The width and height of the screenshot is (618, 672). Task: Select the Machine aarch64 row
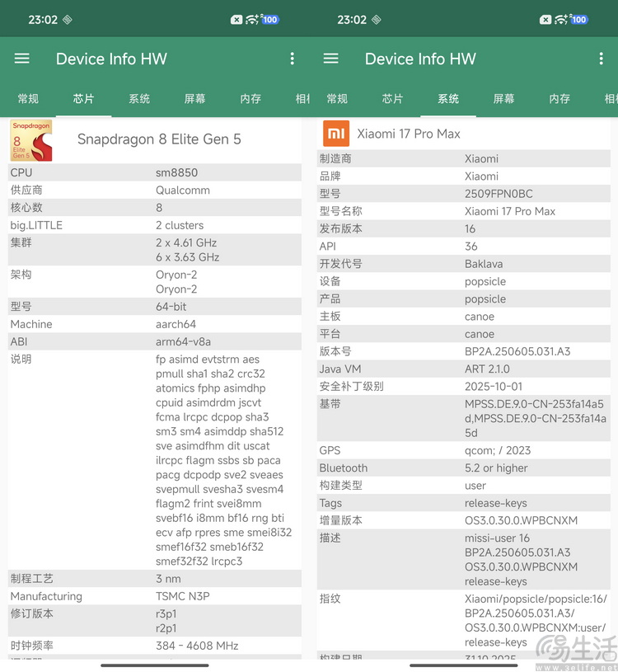click(x=155, y=324)
